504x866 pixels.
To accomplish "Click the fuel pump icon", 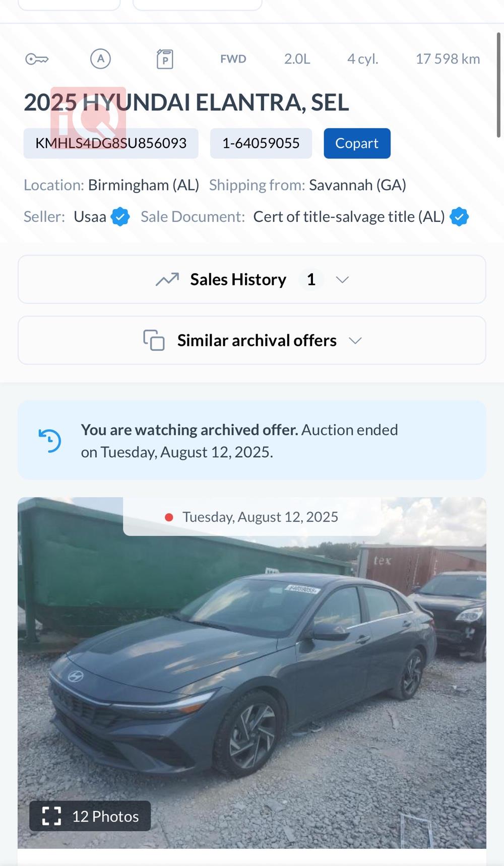I will pos(165,59).
